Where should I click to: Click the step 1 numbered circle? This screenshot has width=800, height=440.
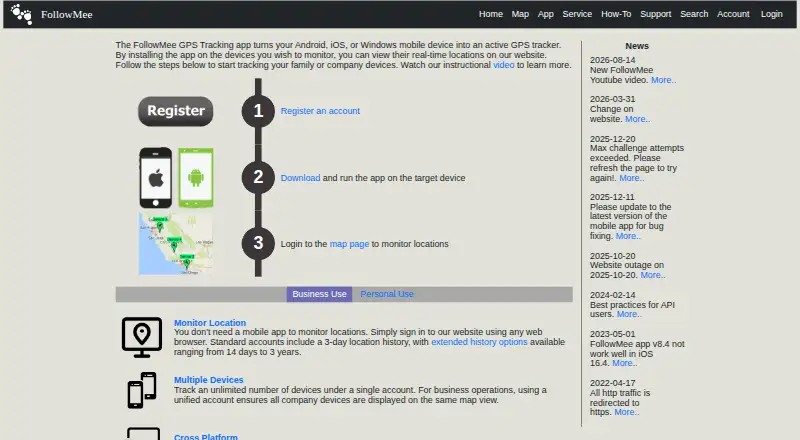[x=258, y=111]
